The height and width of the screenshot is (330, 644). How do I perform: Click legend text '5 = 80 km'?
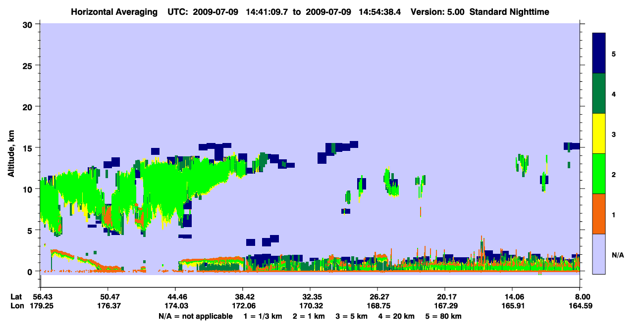[444, 316]
